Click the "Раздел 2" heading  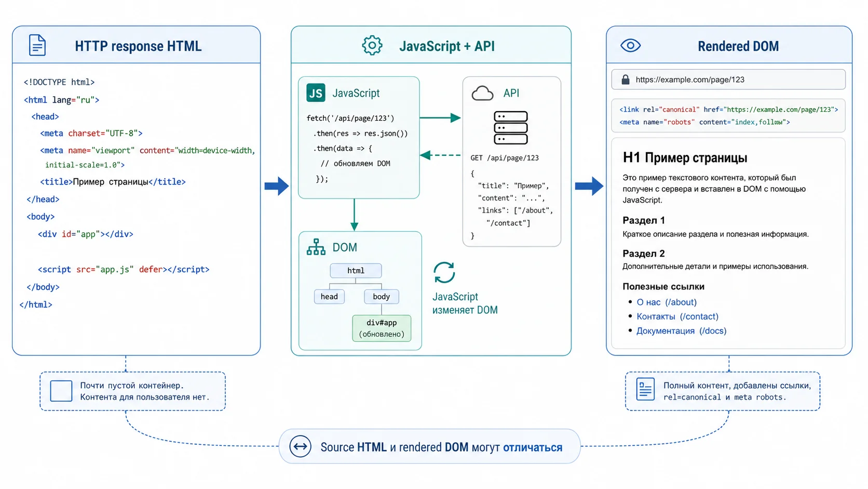pos(644,254)
